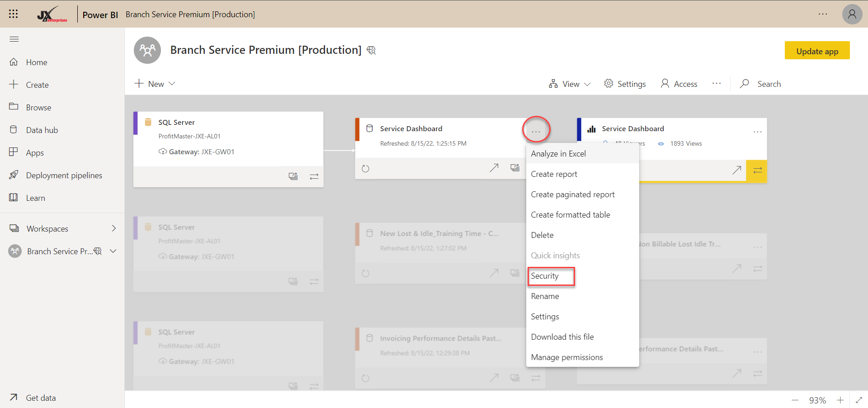Open toolbar more options ellipsis next to Access
Screen dimensions: 868x408
coord(717,84)
